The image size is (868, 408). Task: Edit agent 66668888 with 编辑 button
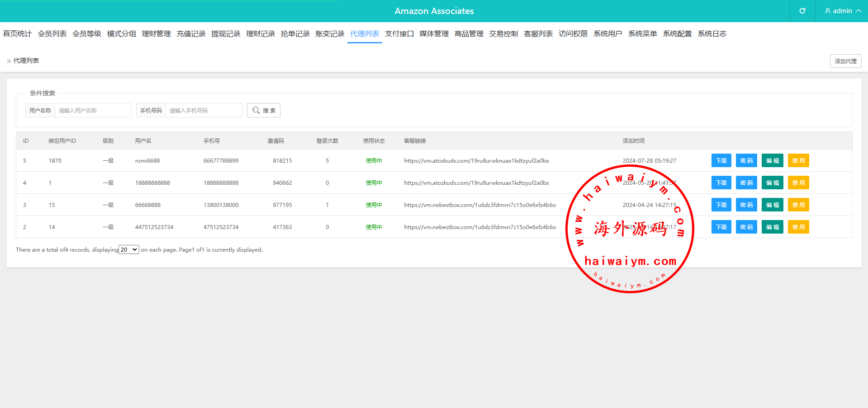(x=772, y=205)
